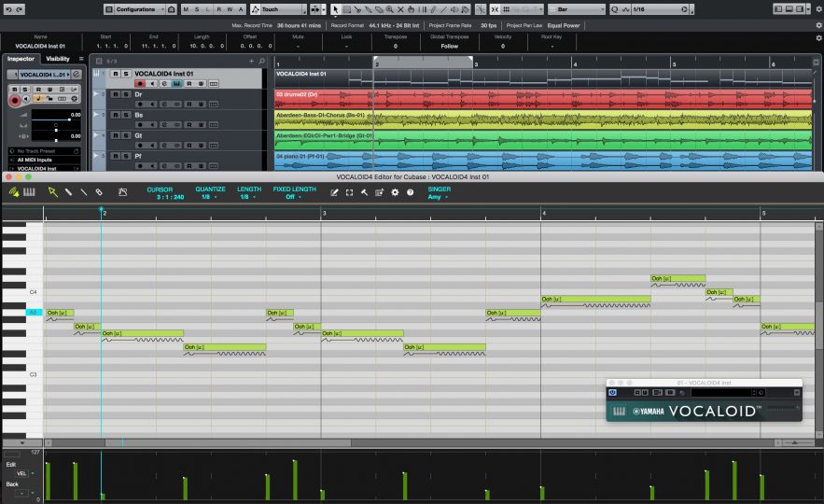This screenshot has width=824, height=504.
Task: Select the Range Selection tool in Cubase toolbar
Action: tap(347, 9)
